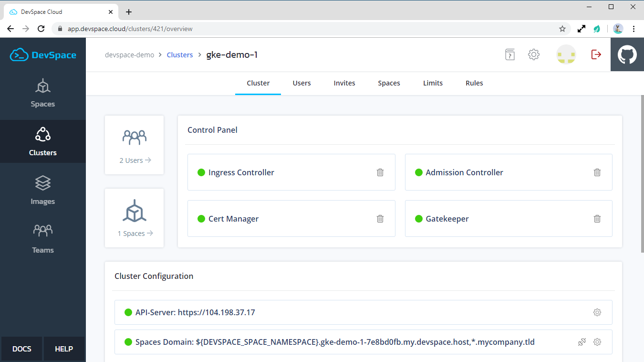Switch to the Limits tab
This screenshot has height=362, width=644.
[433, 83]
